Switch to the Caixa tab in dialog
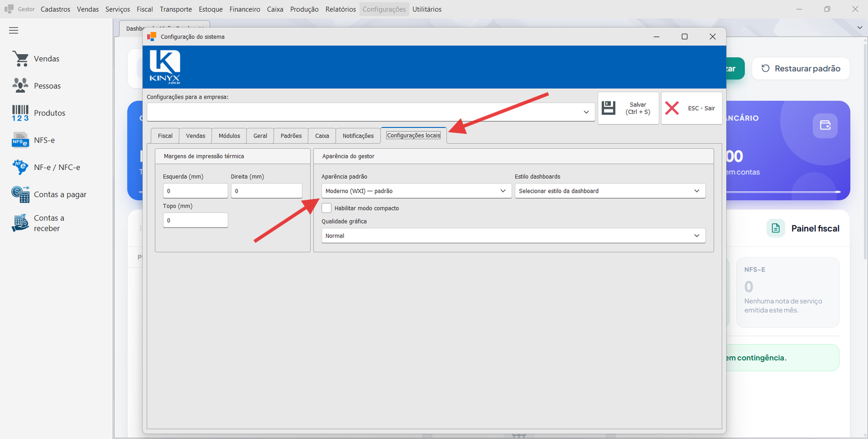The image size is (868, 439). [322, 135]
